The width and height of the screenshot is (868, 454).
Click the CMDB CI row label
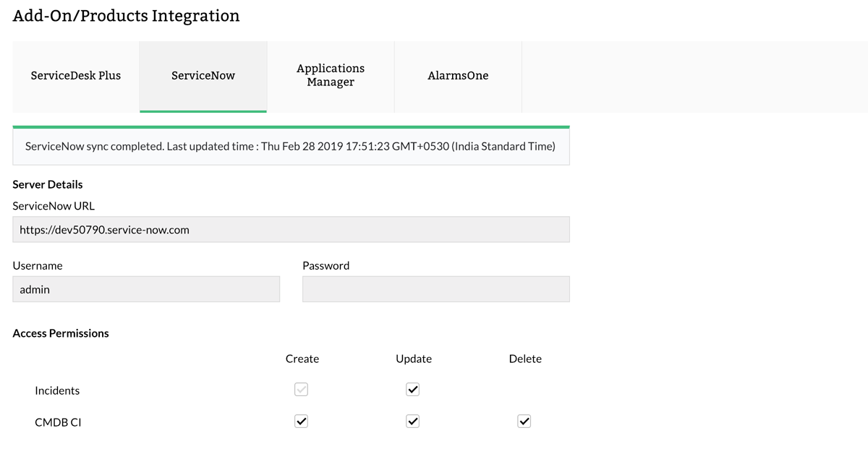point(58,422)
